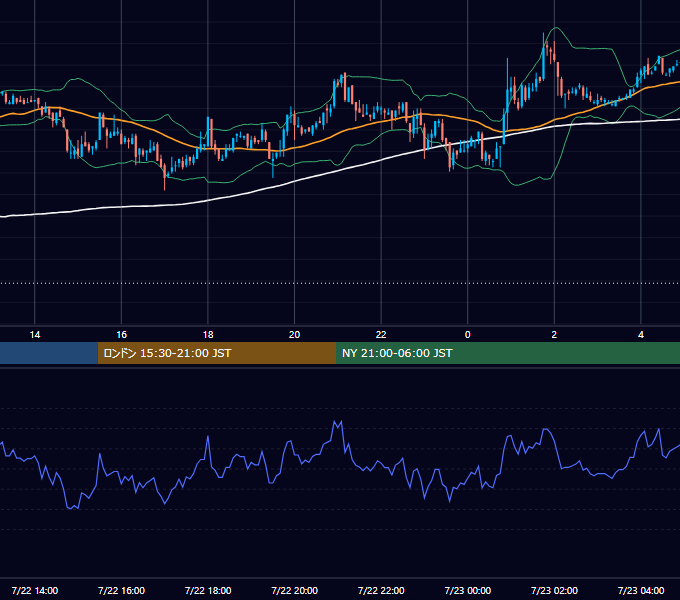The image size is (680, 600).
Task: Click the 7/23 02:00 date label
Action: pyautogui.click(x=554, y=590)
